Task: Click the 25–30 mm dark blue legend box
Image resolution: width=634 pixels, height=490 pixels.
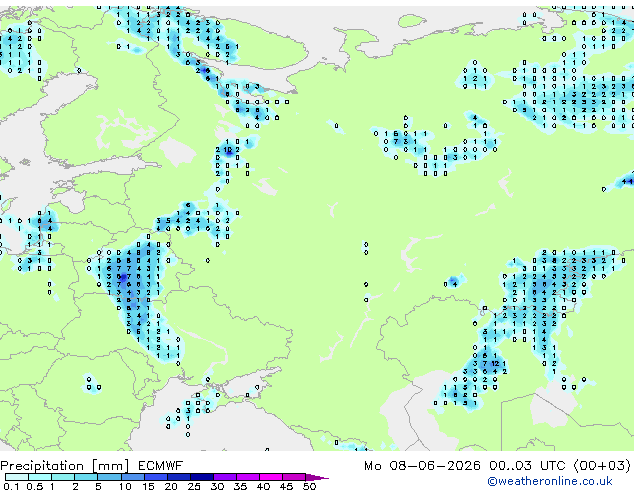Action: [x=201, y=477]
